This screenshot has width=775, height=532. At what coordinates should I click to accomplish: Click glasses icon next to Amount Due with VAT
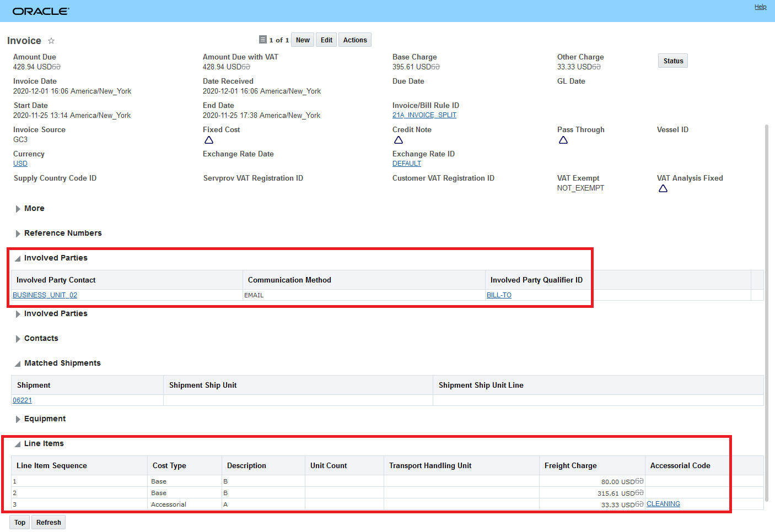tap(246, 67)
